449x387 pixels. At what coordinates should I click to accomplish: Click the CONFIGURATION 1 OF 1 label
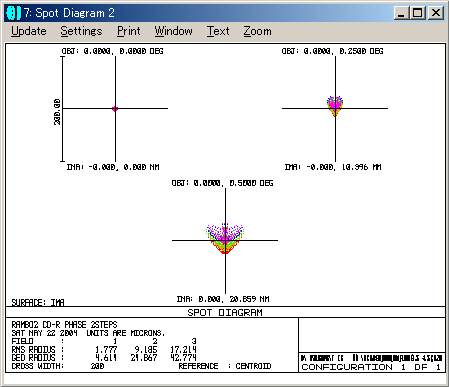(371, 367)
